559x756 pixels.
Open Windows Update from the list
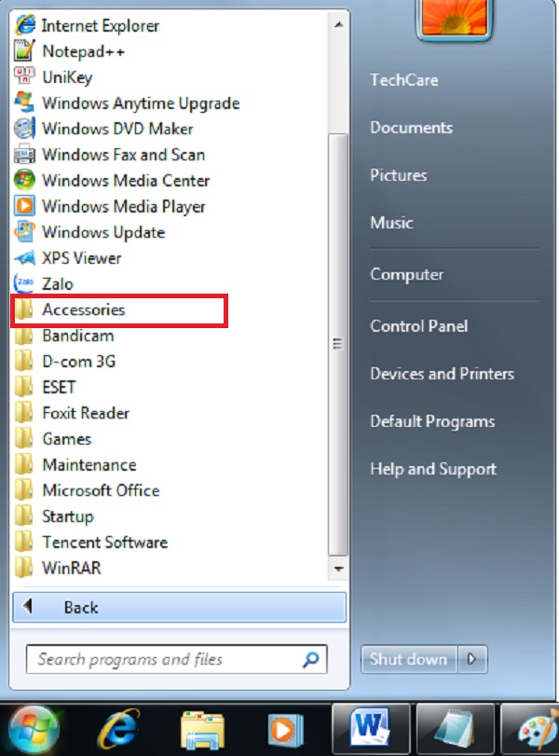[102, 232]
